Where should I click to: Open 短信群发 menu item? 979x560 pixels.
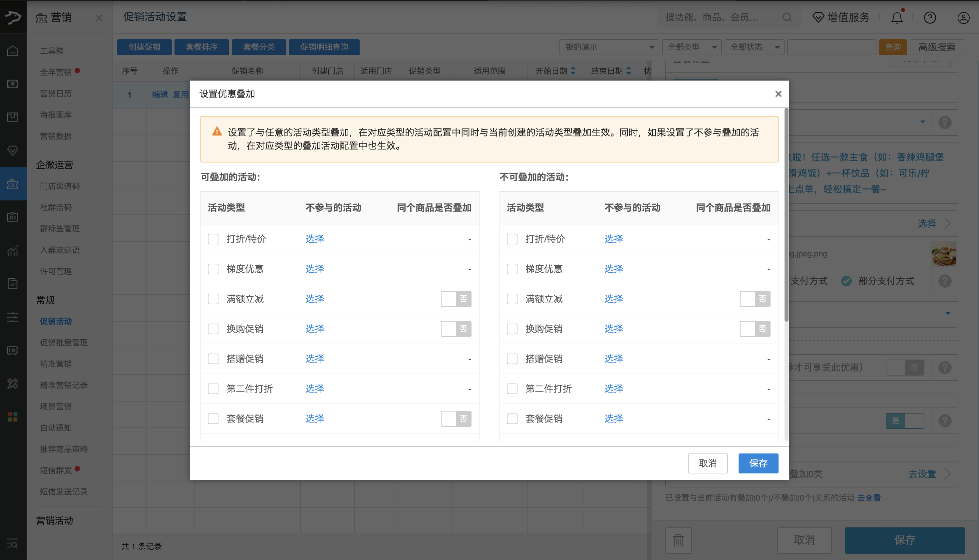click(x=56, y=470)
